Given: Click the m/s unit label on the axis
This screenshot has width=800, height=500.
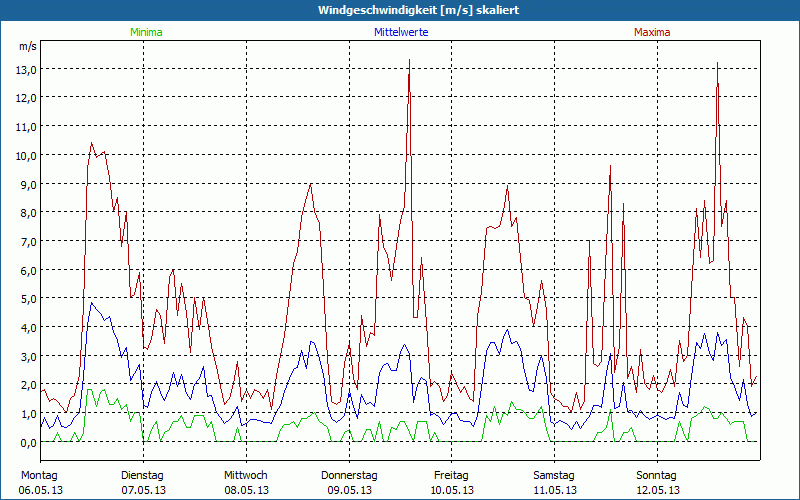Looking at the screenshot, I should [x=28, y=46].
